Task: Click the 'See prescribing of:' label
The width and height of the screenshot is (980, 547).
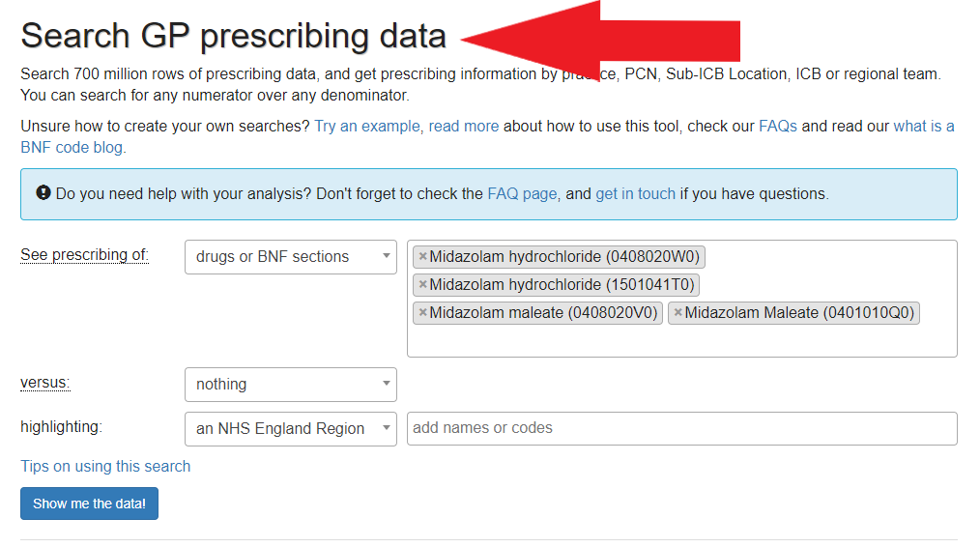Action: 84,255
